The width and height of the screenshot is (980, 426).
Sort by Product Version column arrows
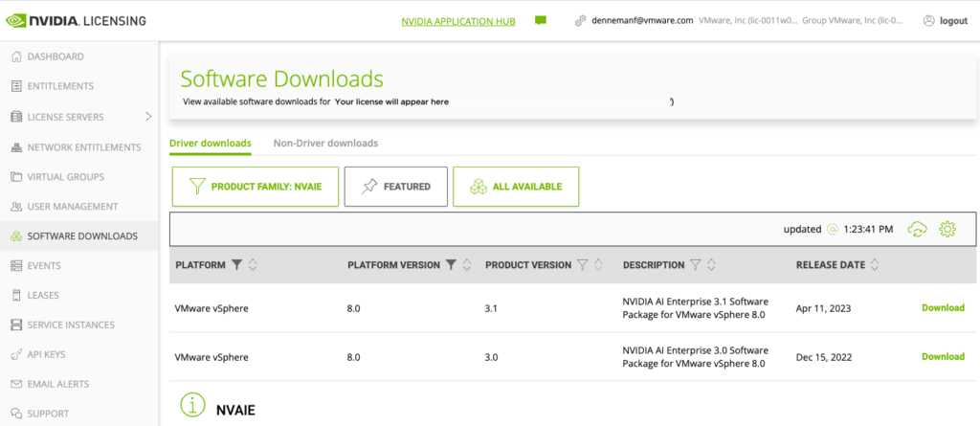coord(598,265)
